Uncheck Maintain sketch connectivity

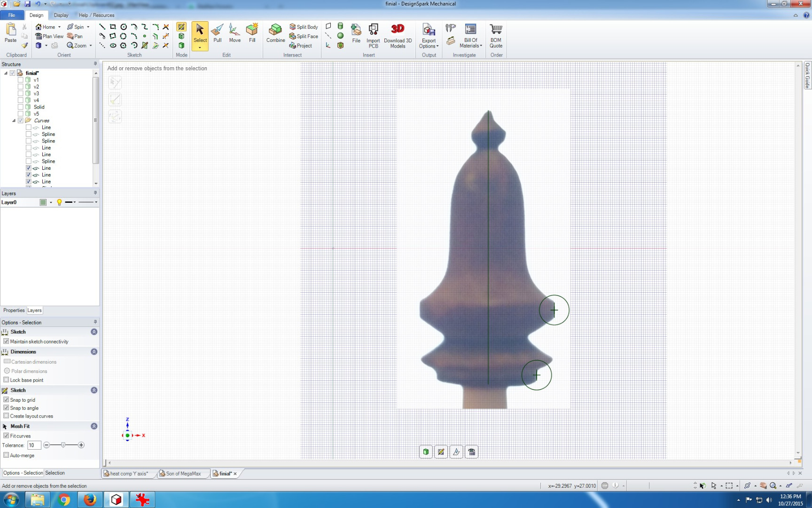(x=6, y=341)
